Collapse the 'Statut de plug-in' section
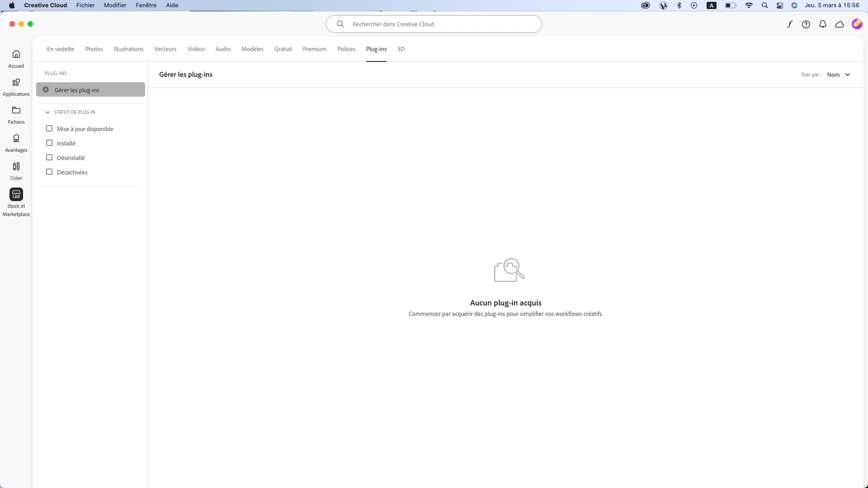The image size is (868, 488). pyautogui.click(x=47, y=113)
